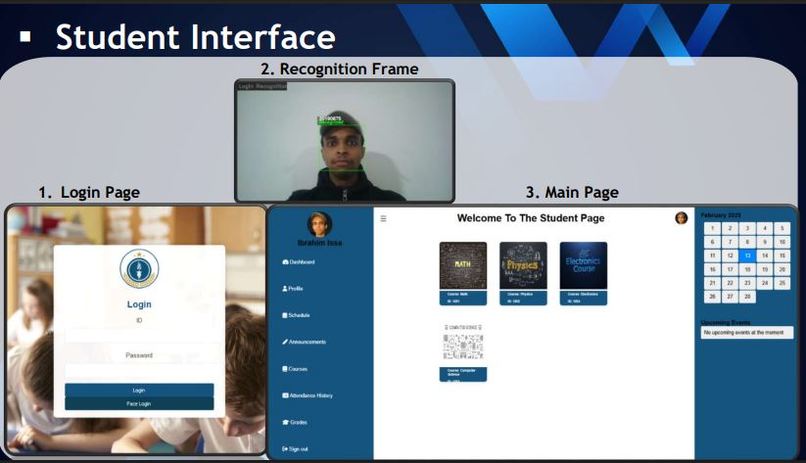The width and height of the screenshot is (806, 463).
Task: Open the Announcements item in the sidebar
Action: [x=304, y=342]
